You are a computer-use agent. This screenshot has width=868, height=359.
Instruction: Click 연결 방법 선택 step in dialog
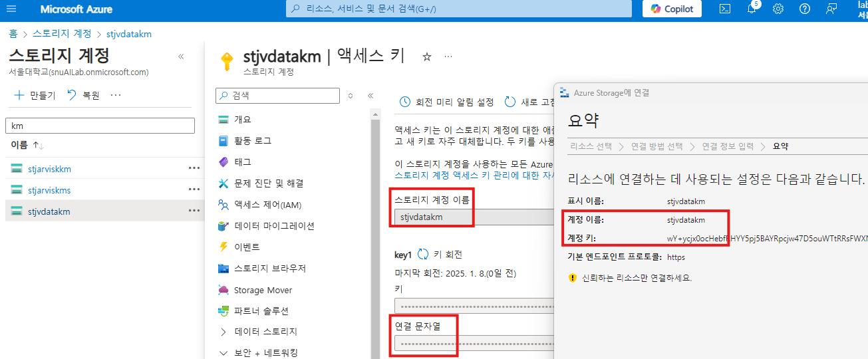pyautogui.click(x=657, y=146)
